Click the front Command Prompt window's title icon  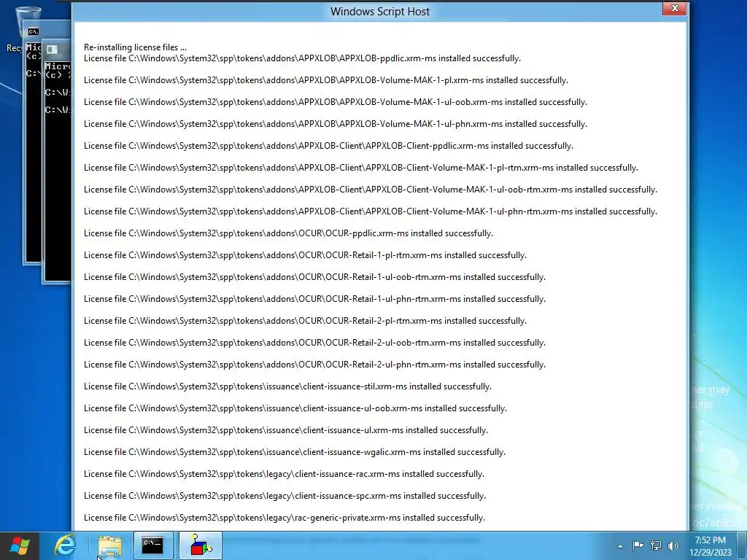click(53, 50)
